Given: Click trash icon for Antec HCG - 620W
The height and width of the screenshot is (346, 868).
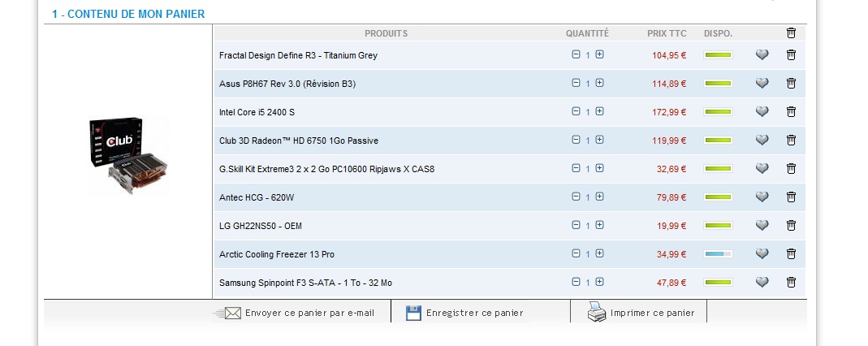Looking at the screenshot, I should (x=791, y=197).
